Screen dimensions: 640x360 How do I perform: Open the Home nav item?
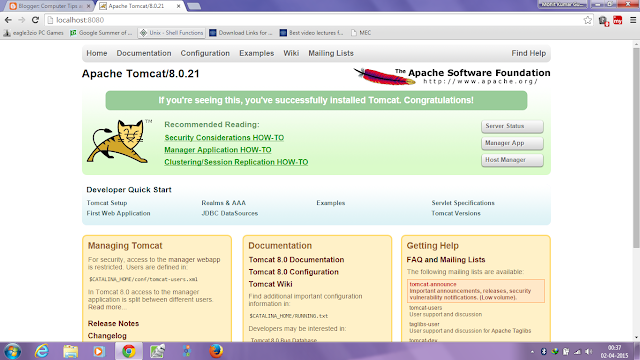[97, 53]
